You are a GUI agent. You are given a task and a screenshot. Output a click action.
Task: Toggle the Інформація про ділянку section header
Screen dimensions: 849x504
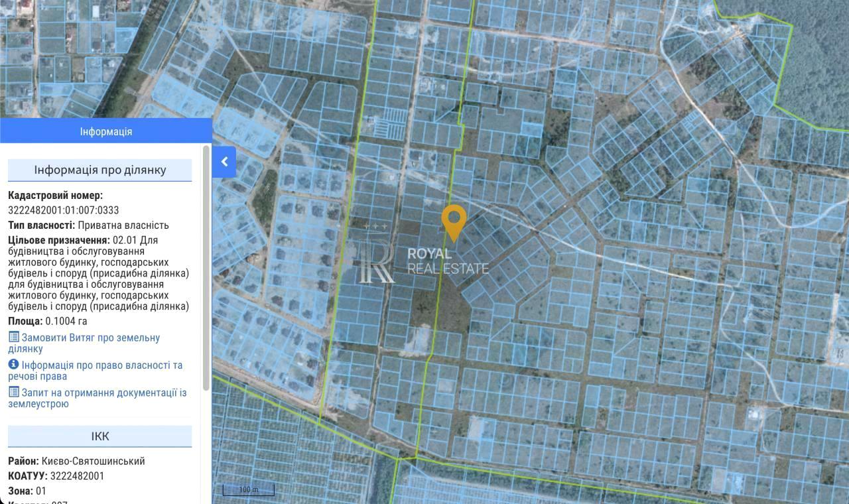[99, 170]
